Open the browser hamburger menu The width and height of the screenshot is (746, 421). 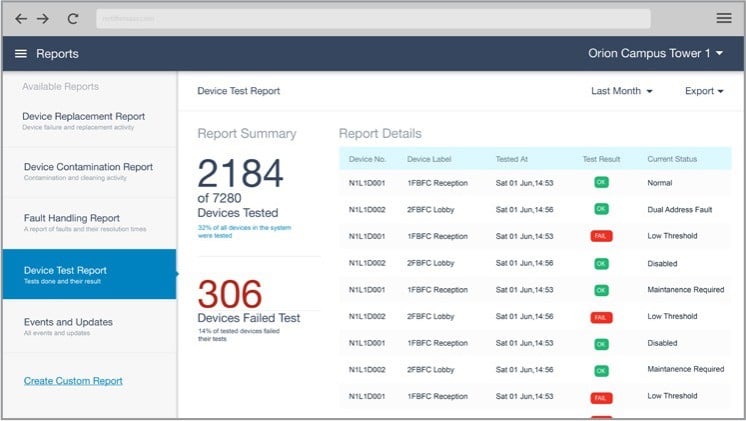[724, 18]
